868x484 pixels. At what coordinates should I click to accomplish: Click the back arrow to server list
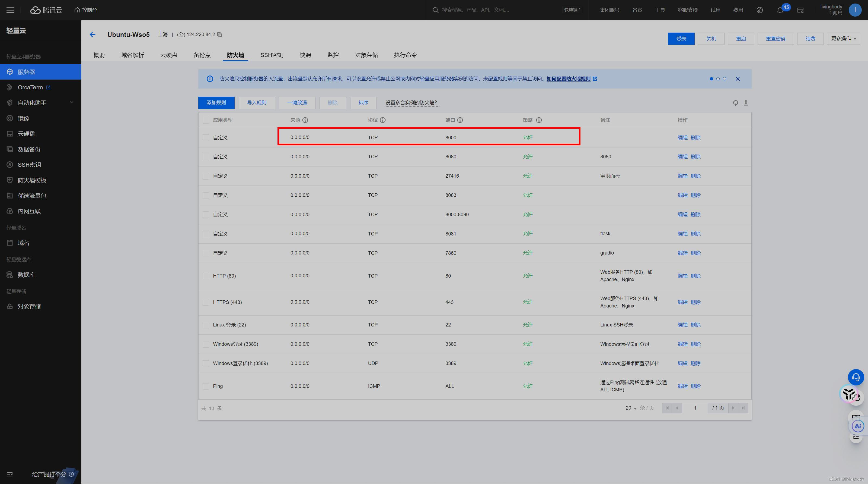point(93,35)
